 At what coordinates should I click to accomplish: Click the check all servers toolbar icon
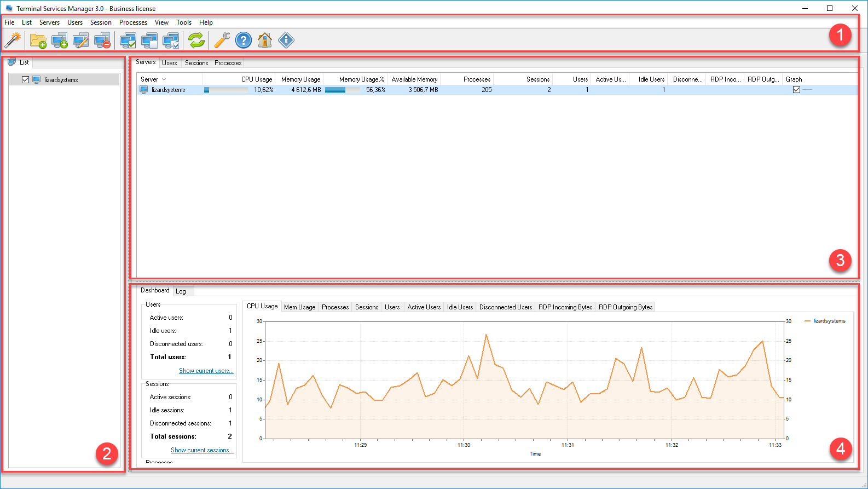pos(128,40)
